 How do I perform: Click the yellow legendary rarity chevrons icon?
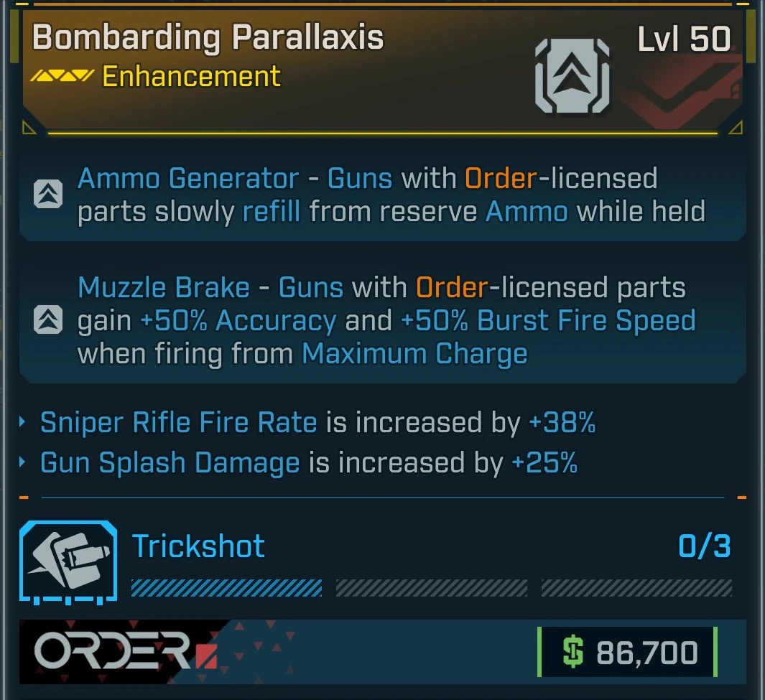coord(62,75)
